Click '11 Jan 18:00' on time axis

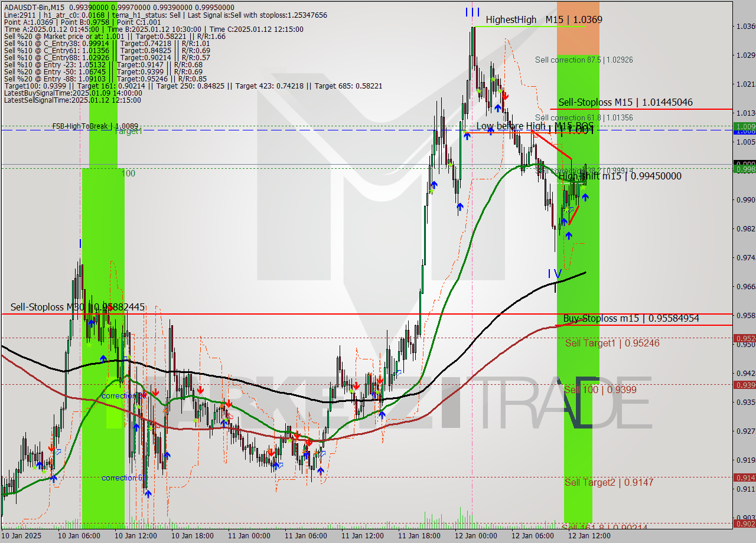tap(419, 536)
